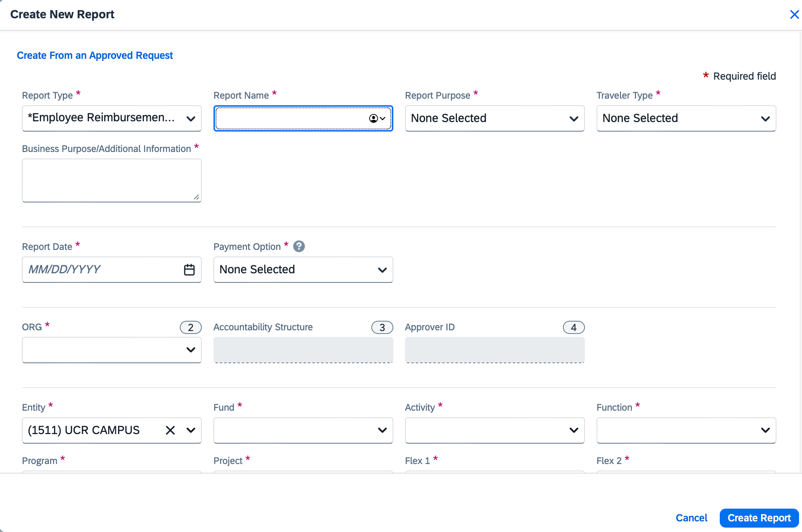The height and width of the screenshot is (532, 802).
Task: Open contact autofill icon in Report Name
Action: [377, 118]
